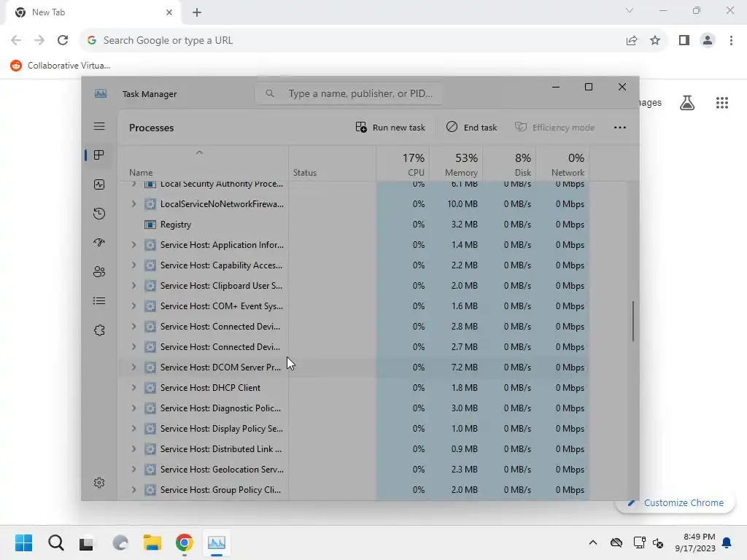Expand Service Host: Clipboard User Service row
The height and width of the screenshot is (560, 747).
[133, 286]
